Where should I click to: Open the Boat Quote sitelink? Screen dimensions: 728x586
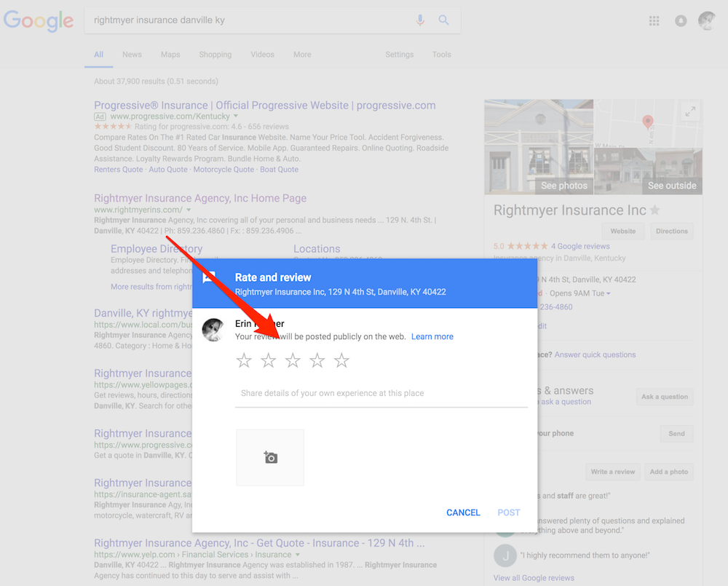[x=279, y=170]
